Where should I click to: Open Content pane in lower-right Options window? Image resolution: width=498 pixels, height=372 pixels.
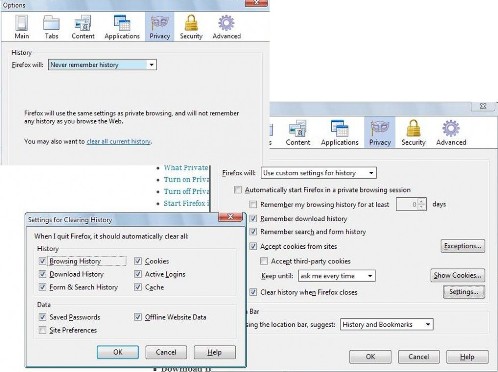(x=298, y=133)
